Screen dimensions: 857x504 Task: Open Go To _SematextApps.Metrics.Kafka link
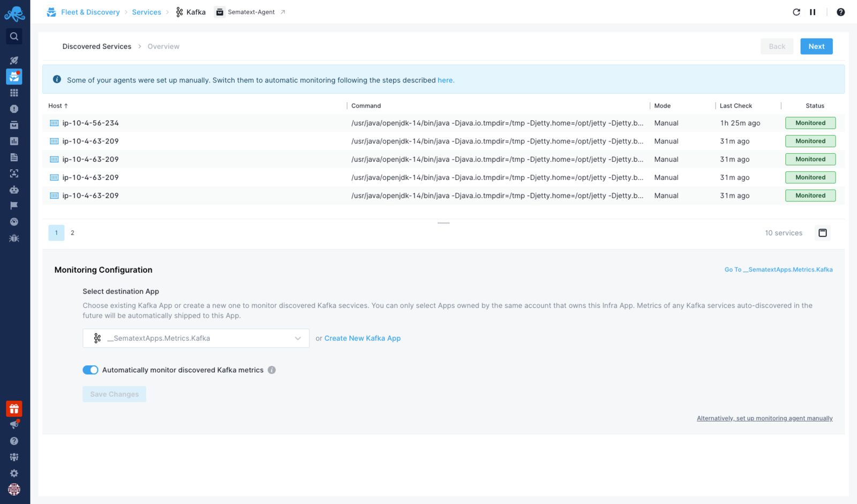point(778,269)
